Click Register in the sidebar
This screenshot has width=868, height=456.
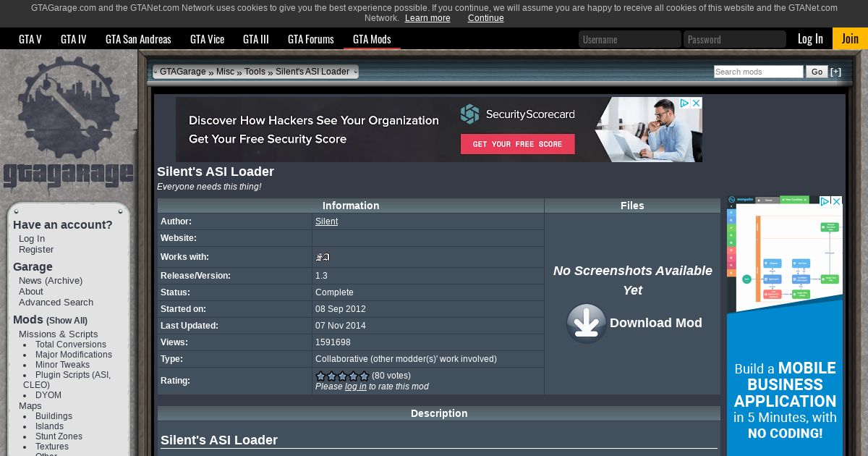point(36,250)
